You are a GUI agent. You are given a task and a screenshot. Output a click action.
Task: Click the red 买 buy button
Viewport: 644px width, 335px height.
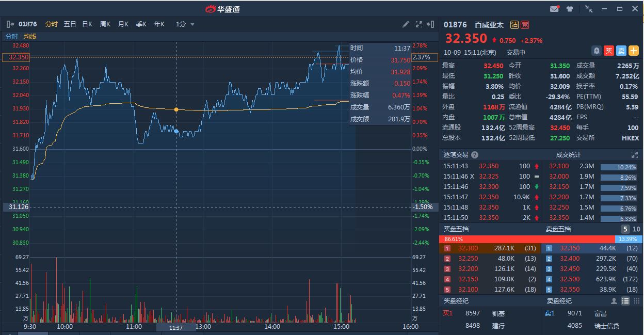[609, 51]
